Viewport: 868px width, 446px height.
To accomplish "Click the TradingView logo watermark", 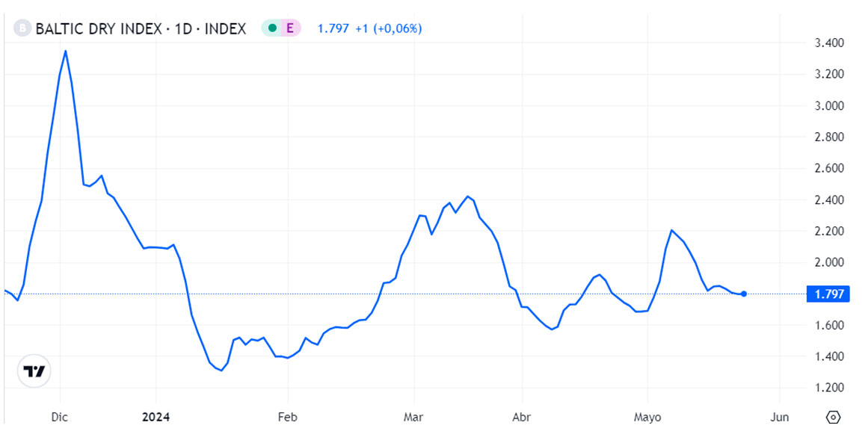I will pos(35,371).
